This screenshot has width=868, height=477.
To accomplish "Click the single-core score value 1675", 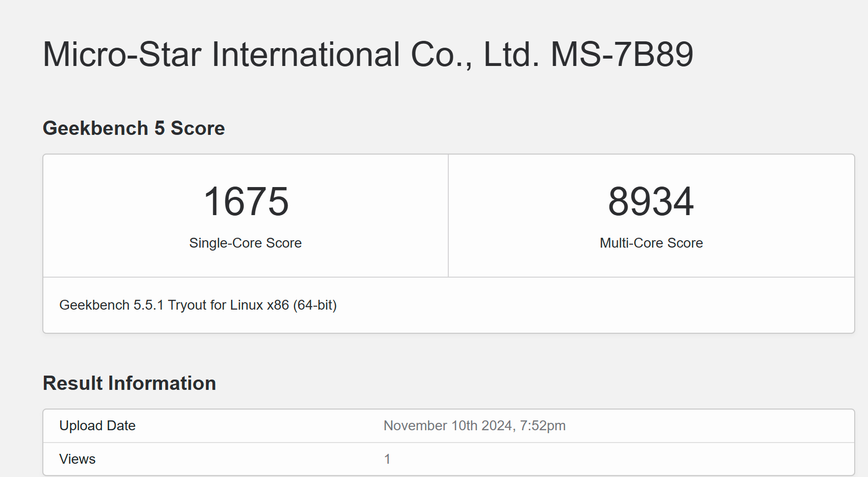I will (x=246, y=201).
